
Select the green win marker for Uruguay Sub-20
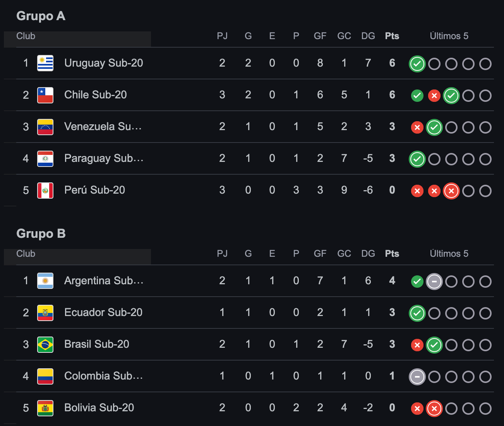pos(417,64)
